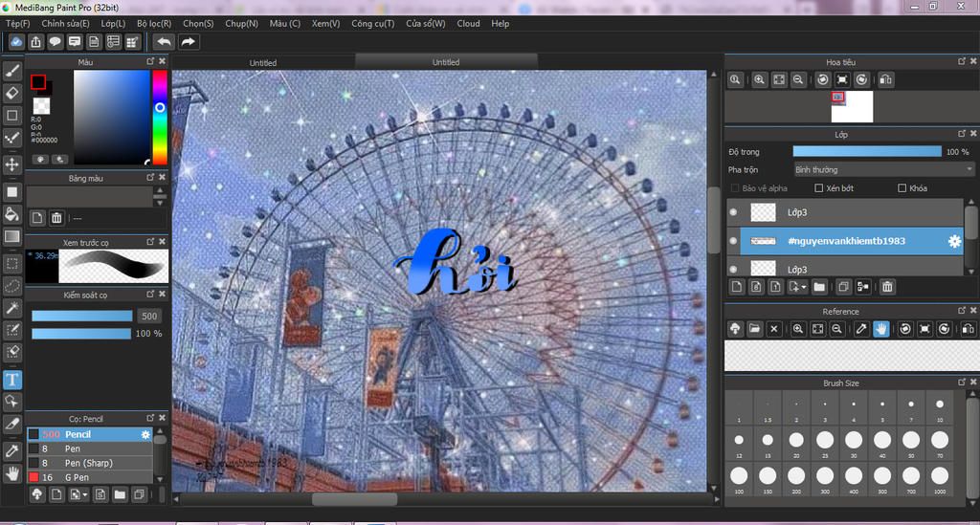Choose the 1000 brush size preset
This screenshot has width=980, height=525.
tap(940, 478)
